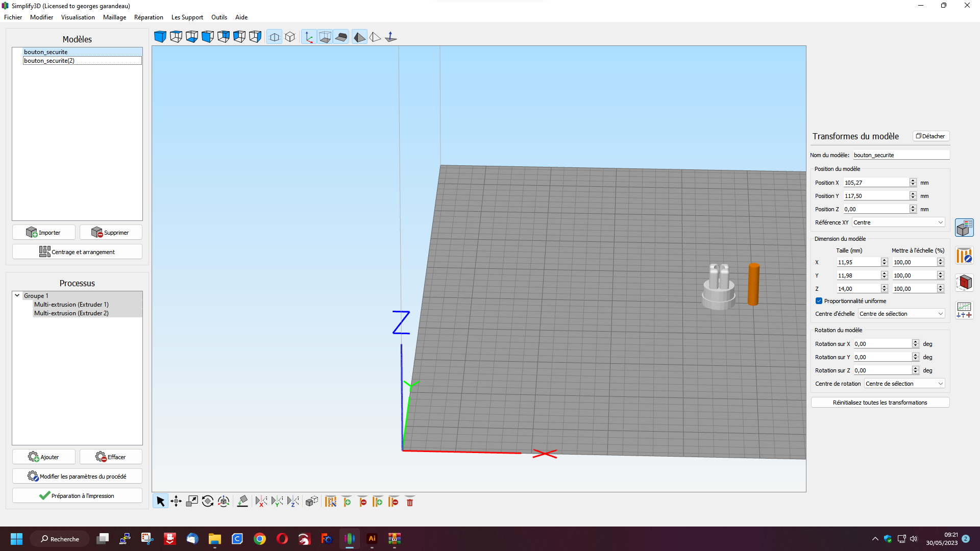
Task: Toggle solid model rendering icon
Action: (x=359, y=37)
